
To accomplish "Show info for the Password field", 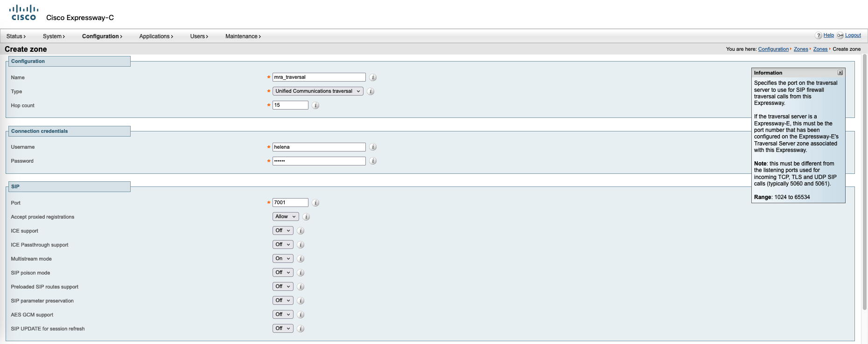I will click(x=373, y=161).
